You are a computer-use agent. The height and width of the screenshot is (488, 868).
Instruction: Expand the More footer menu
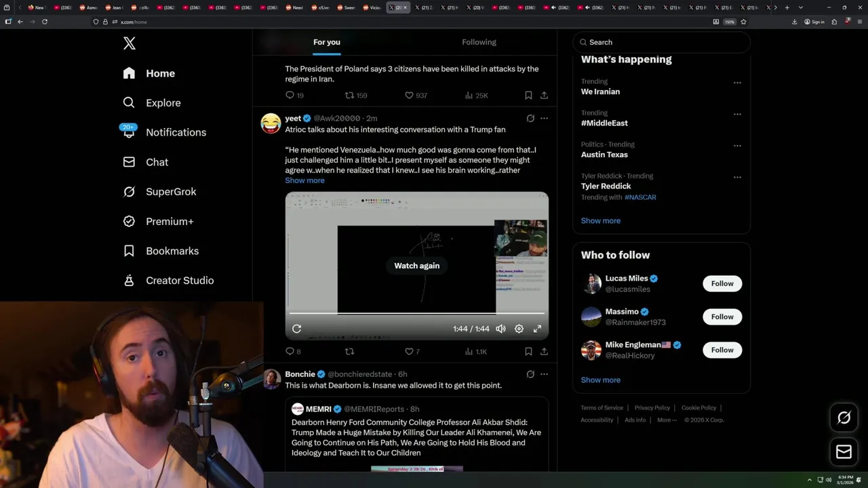click(667, 420)
